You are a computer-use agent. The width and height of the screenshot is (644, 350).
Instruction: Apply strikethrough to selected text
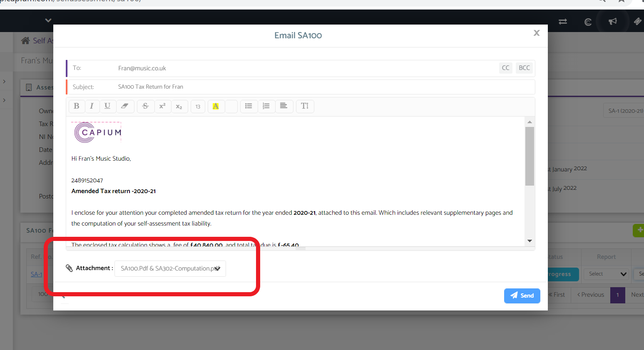[x=145, y=106]
